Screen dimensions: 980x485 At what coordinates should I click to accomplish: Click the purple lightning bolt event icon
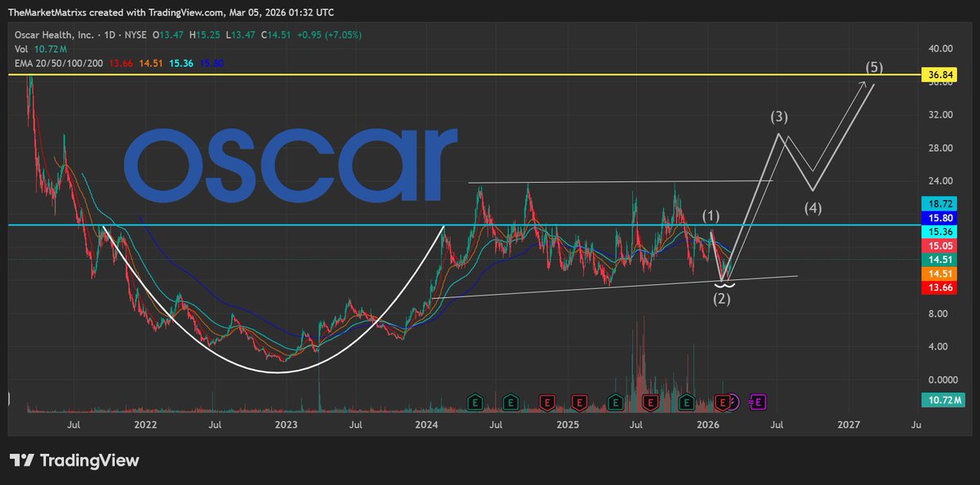734,401
